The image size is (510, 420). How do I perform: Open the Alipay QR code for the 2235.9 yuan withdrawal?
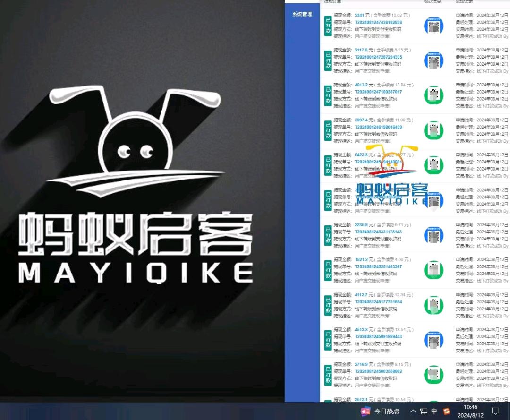[x=434, y=235]
